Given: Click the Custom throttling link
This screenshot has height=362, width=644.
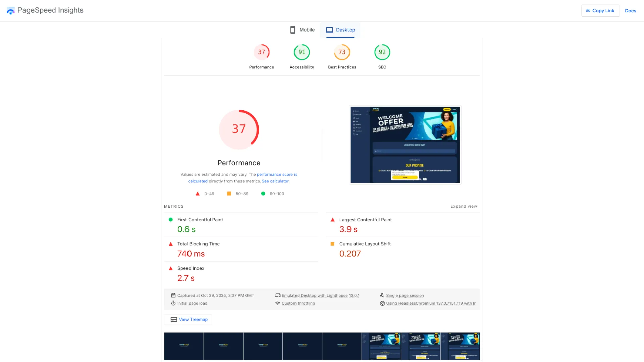Looking at the screenshot, I should point(298,303).
